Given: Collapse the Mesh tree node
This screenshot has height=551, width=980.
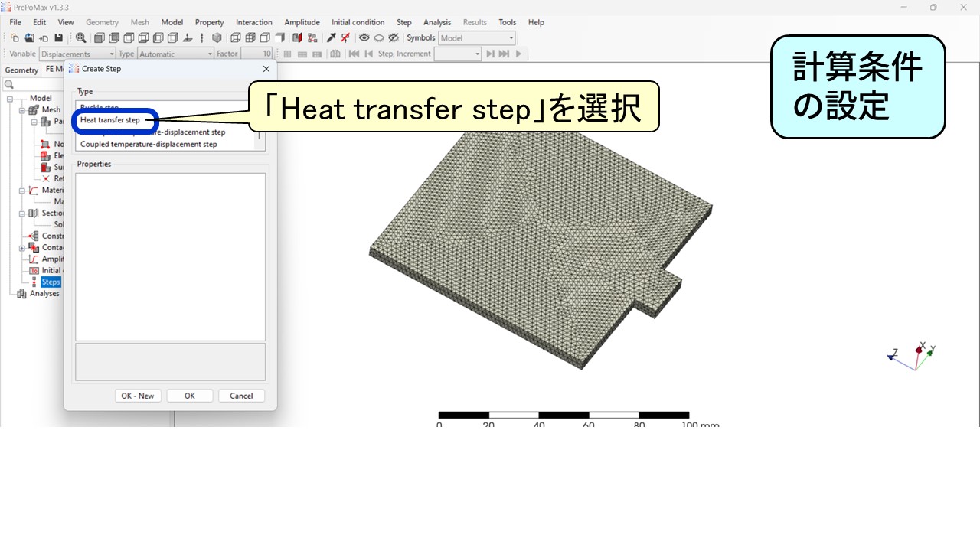Looking at the screenshot, I should tap(22, 109).
